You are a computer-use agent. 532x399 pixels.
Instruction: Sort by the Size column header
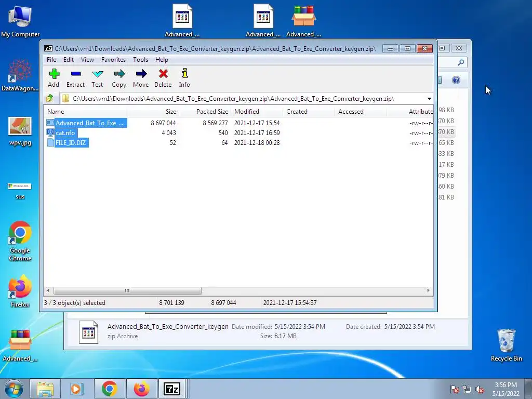pos(153,112)
